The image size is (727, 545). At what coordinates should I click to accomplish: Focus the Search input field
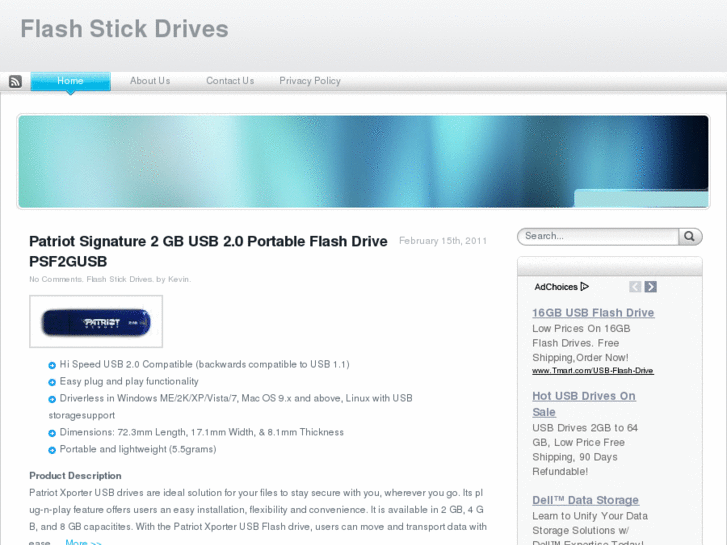[598, 236]
